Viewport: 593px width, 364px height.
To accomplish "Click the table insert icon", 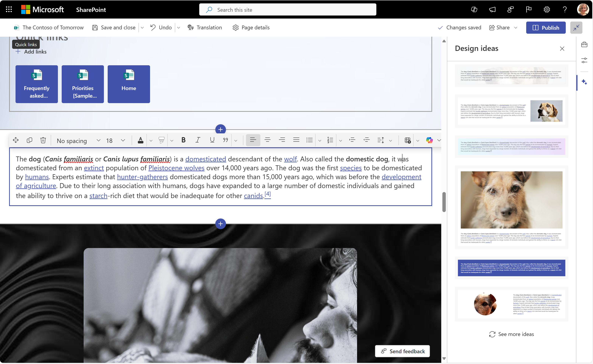I will (x=408, y=140).
